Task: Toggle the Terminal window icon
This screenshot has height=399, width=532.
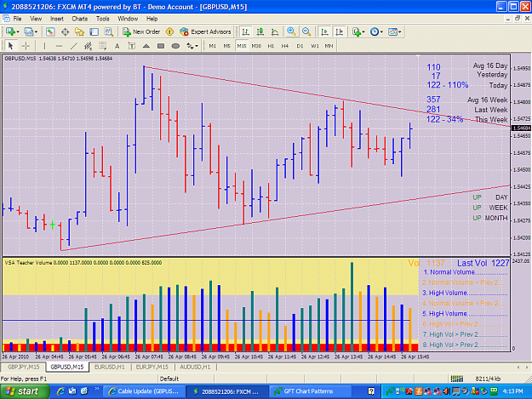Action: click(x=94, y=31)
